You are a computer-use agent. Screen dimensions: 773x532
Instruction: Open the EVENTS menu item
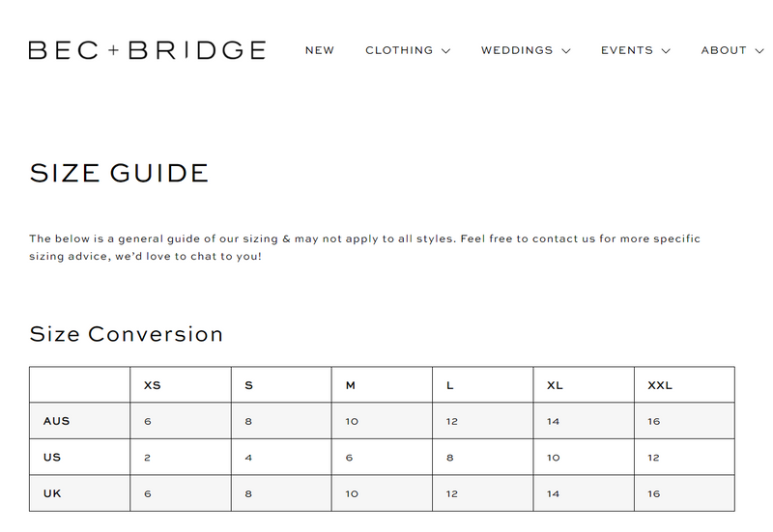pos(627,50)
